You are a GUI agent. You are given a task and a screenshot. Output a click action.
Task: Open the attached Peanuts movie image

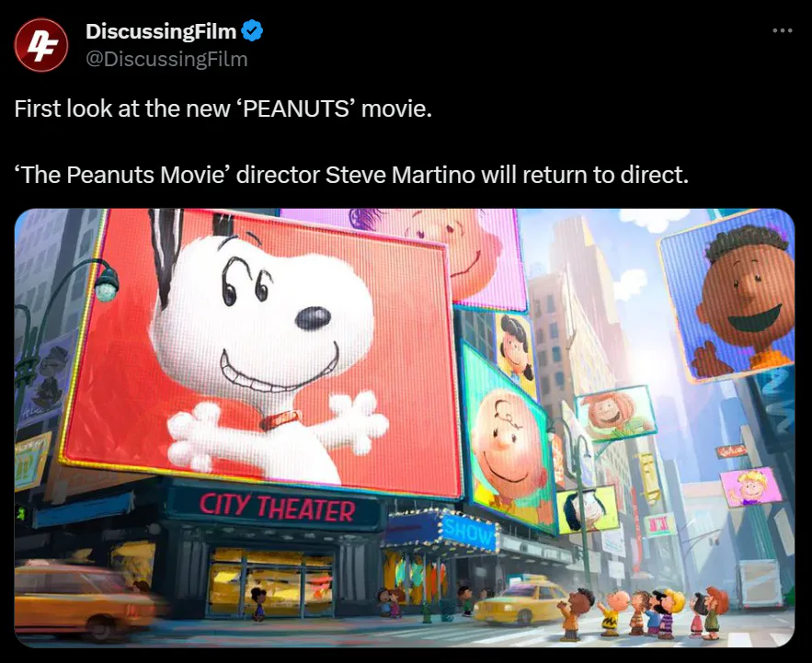405,428
